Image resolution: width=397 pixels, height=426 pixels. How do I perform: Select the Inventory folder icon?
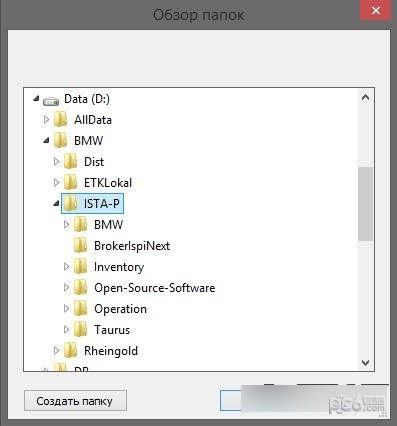pyautogui.click(x=81, y=266)
